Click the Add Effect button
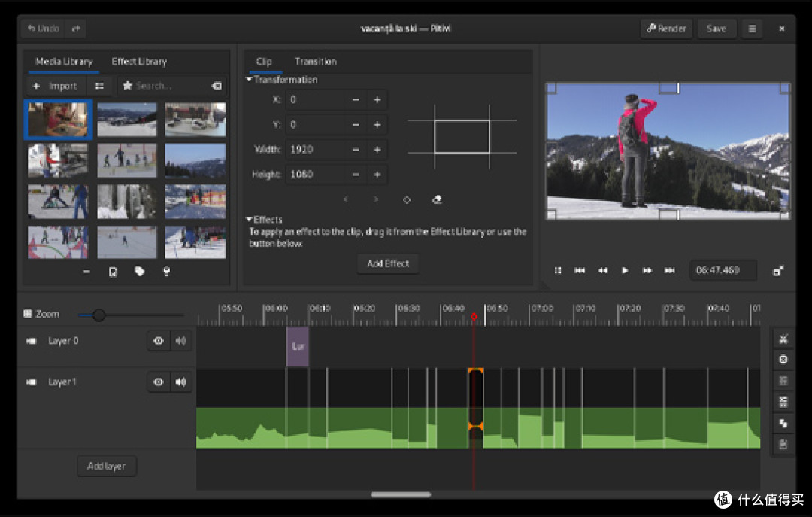Screen dimensions: 812x517 point(388,263)
